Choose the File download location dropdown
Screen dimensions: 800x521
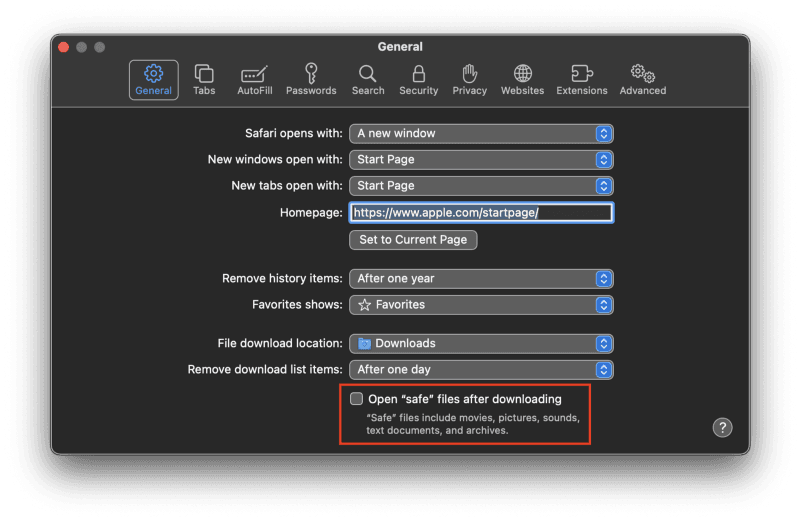point(480,343)
